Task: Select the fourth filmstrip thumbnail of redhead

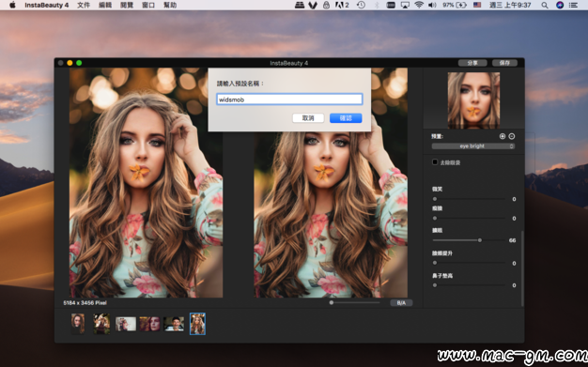Action: pyautogui.click(x=149, y=324)
